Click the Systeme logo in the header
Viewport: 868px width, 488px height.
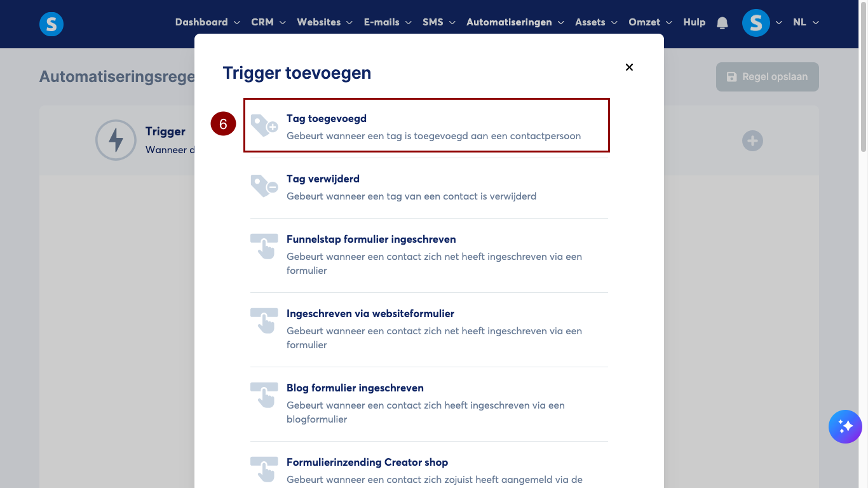51,24
